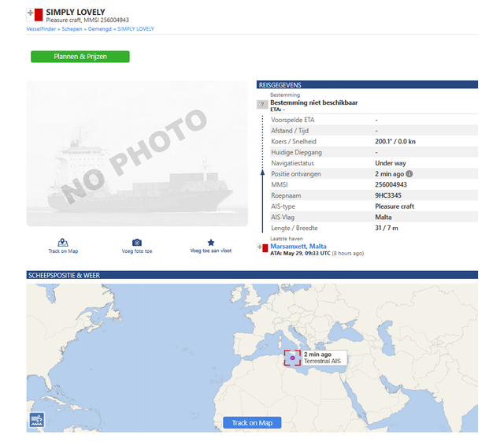Select the MMSI value 256004943 in the table
504x442 pixels.
pos(391,184)
